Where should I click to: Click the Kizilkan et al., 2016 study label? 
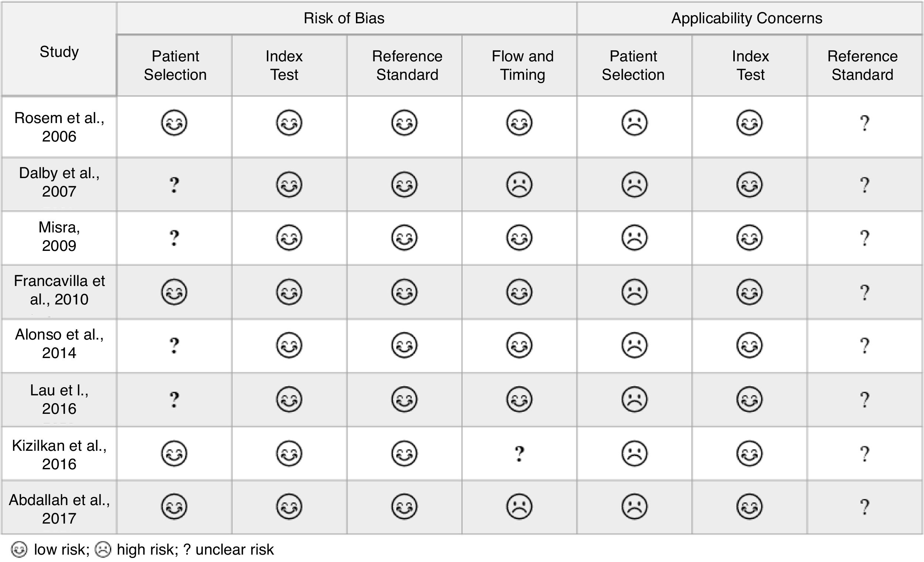(59, 454)
